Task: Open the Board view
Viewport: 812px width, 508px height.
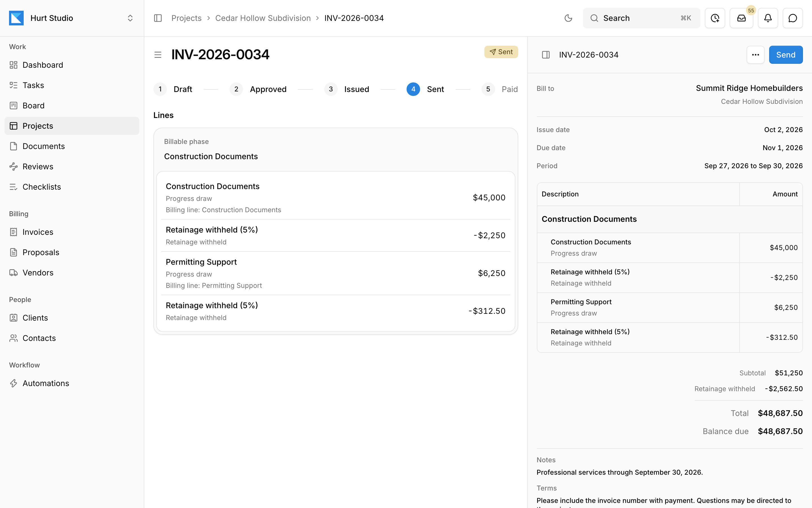Action: pyautogui.click(x=71, y=106)
